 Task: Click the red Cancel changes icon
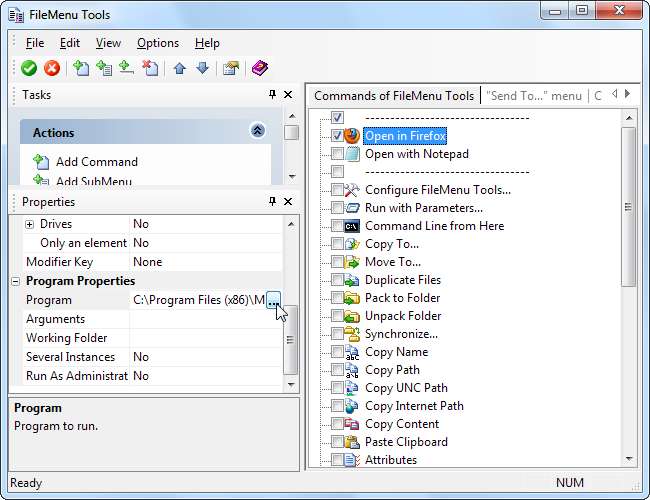(51, 68)
